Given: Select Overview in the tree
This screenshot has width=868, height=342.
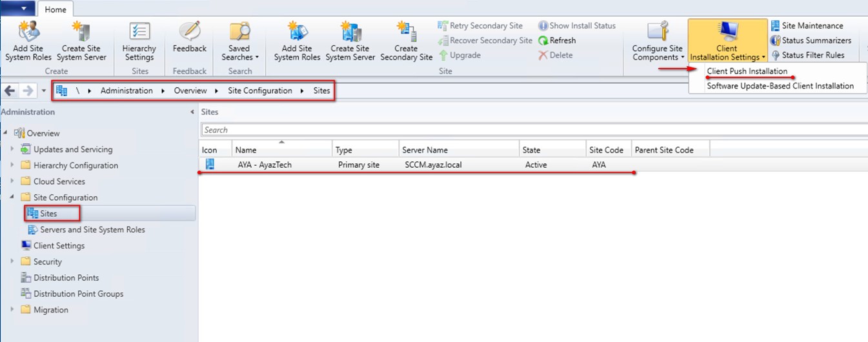Looking at the screenshot, I should (x=43, y=134).
